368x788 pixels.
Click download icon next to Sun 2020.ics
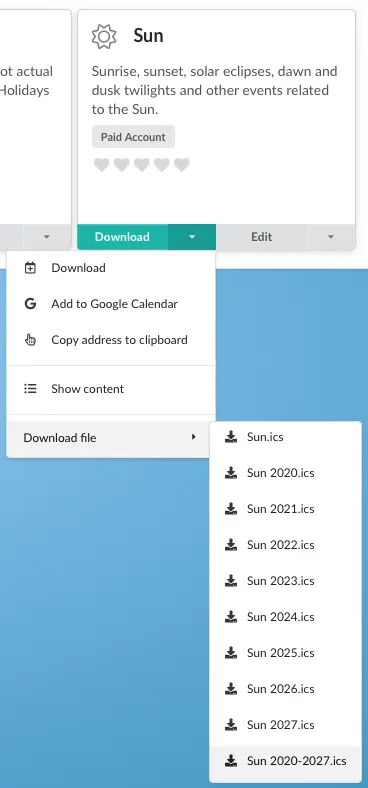tap(231, 473)
